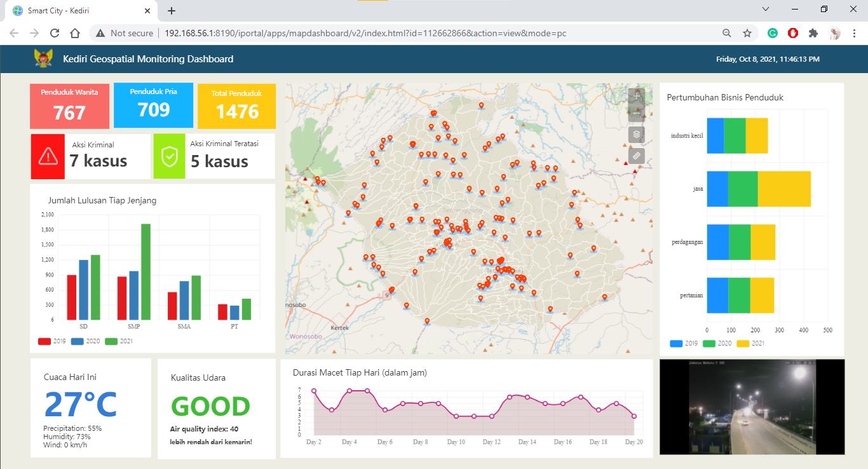Reload the dashboard page
This screenshot has height=469, width=868.
tap(55, 33)
